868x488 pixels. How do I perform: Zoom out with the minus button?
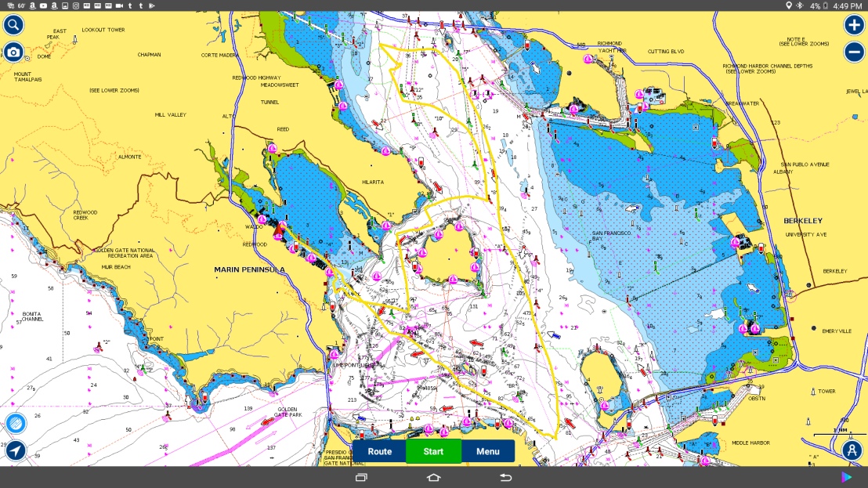[x=854, y=52]
